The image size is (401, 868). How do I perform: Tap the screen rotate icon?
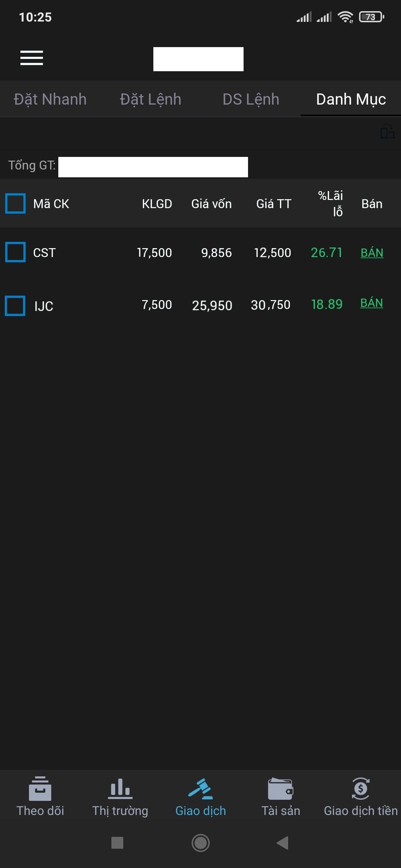387,131
